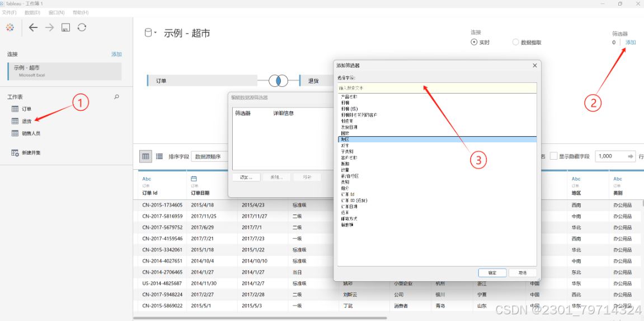Switch to the data grid view icon
Screen dimensions: 644x321
pyautogui.click(x=145, y=156)
